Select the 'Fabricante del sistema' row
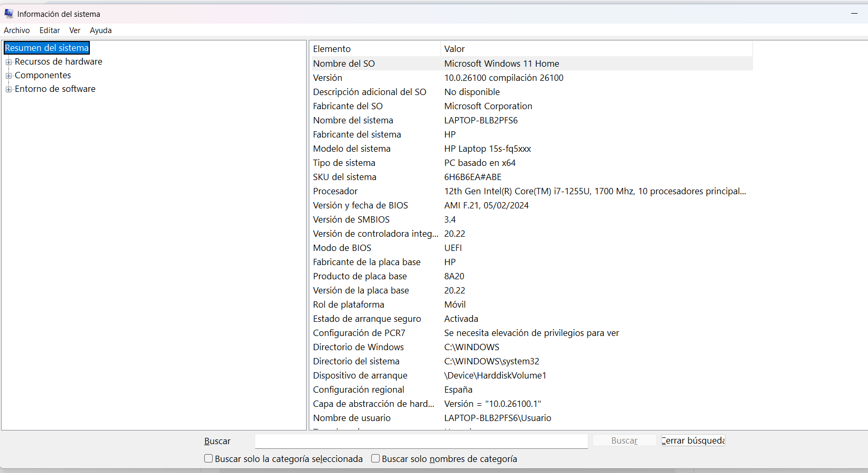This screenshot has height=473, width=868. (532, 134)
